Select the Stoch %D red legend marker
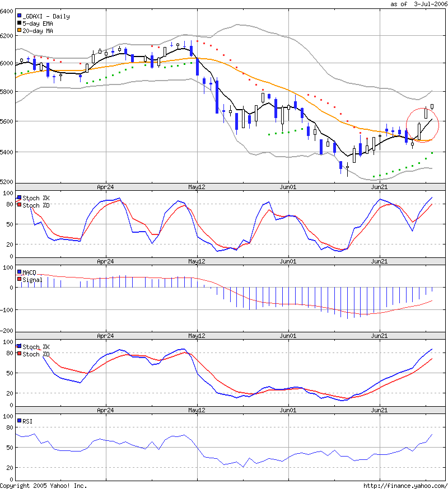 pos(20,204)
